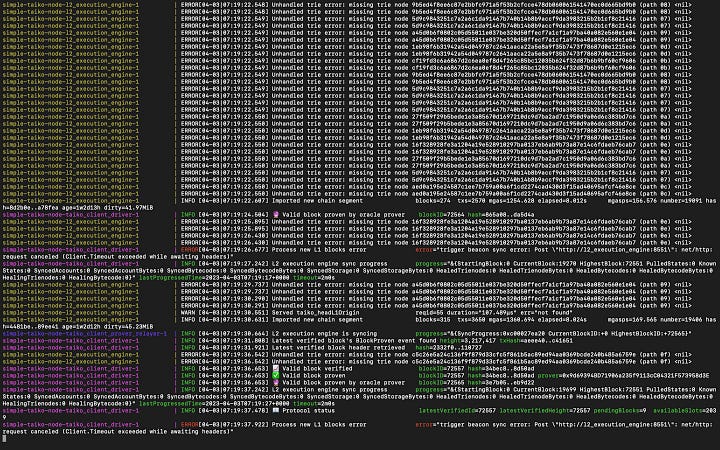Click the crystal ball emoji beside blockID=72565
The width and height of the screenshot is (720, 450).
click(276, 382)
